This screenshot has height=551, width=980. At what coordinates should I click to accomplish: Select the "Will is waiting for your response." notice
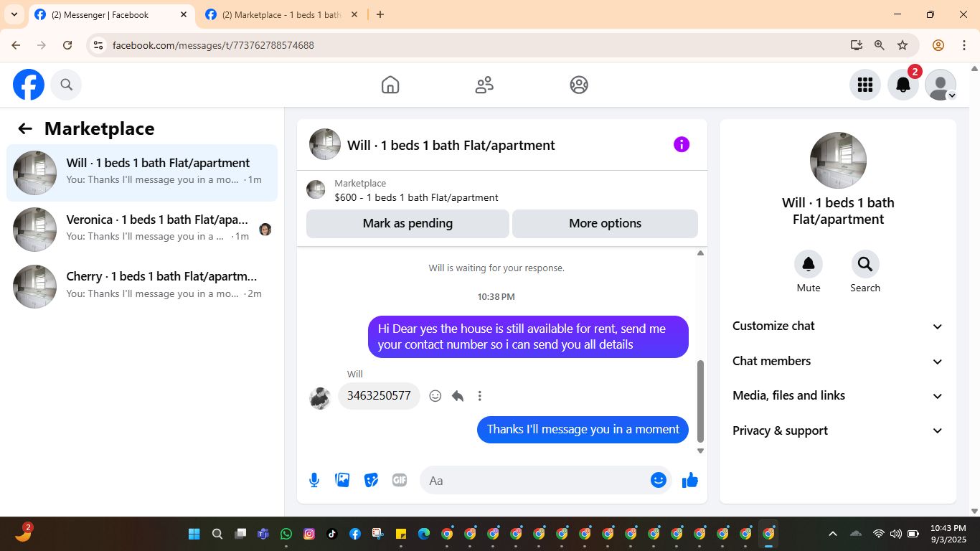point(496,268)
